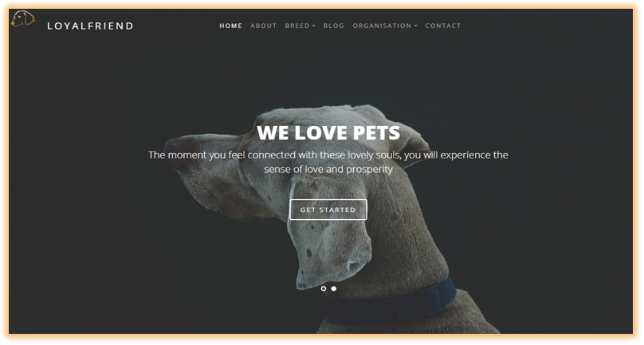
Task: Open the CONTACT page link
Action: 443,25
